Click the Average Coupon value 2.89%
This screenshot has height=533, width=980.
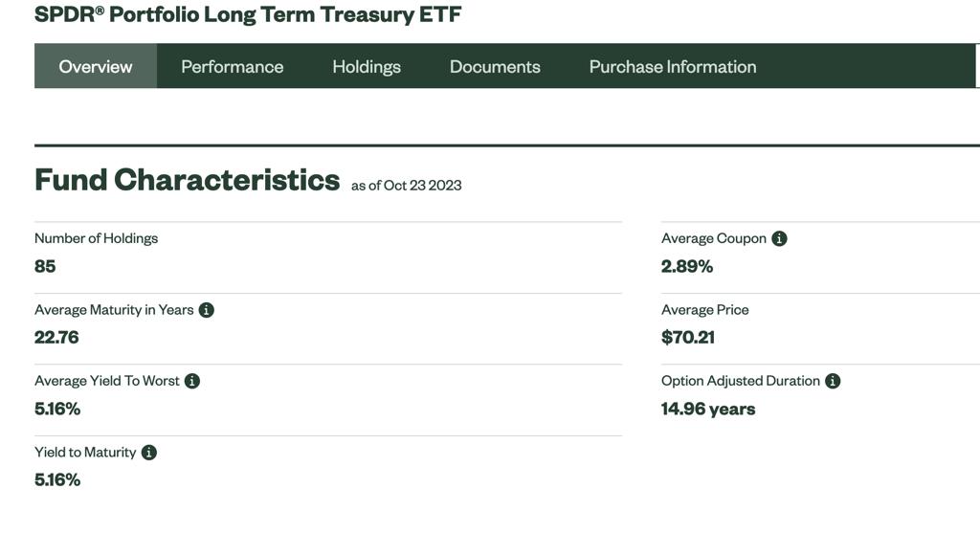[x=687, y=266]
